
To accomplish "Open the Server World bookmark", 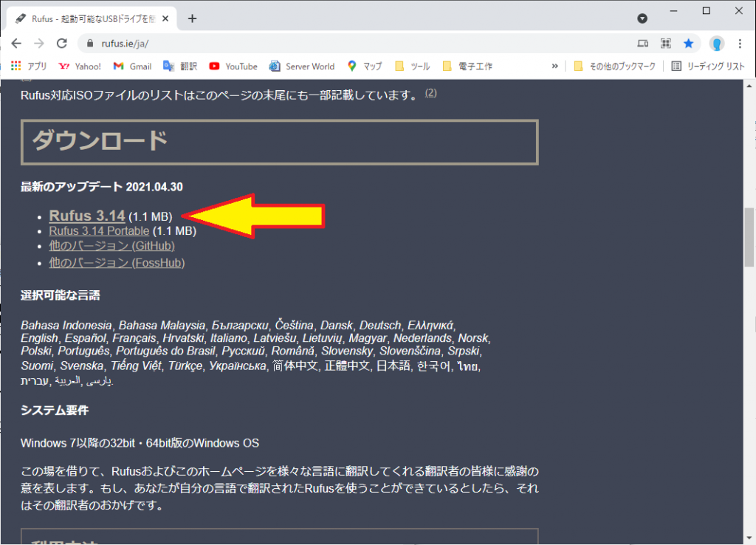I will pos(302,66).
